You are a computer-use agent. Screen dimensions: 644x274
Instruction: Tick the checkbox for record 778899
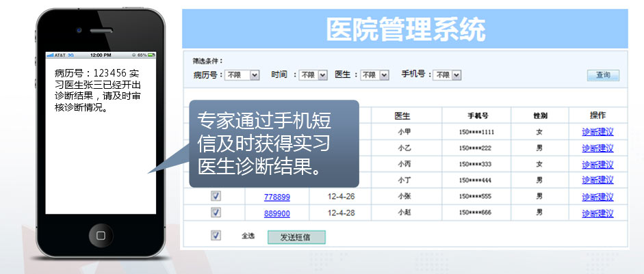(216, 196)
